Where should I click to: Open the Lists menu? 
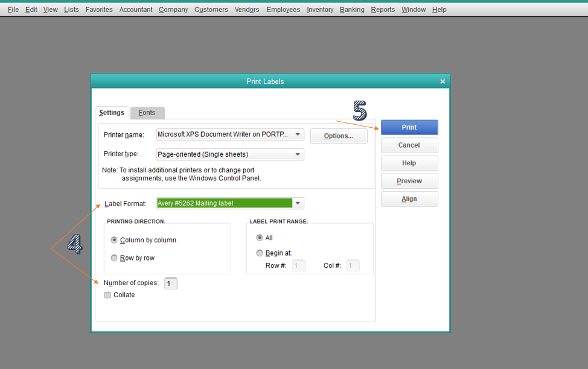coord(71,10)
